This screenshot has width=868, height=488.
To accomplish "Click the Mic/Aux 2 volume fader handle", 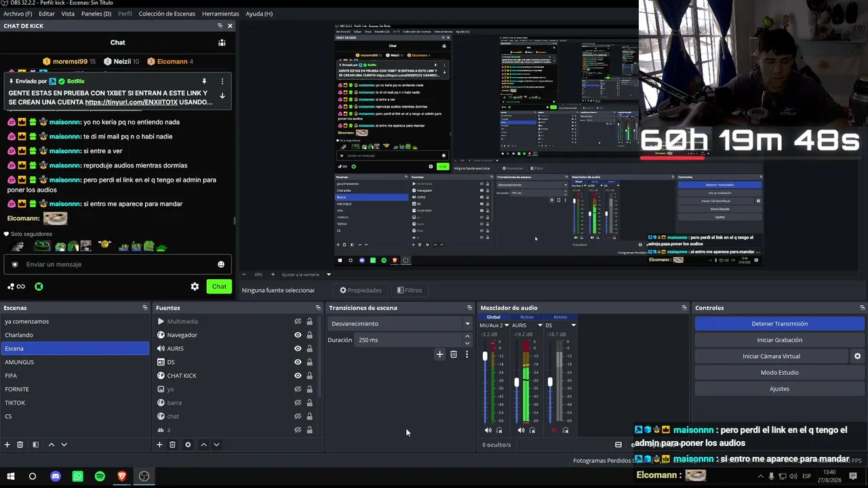I will (485, 357).
